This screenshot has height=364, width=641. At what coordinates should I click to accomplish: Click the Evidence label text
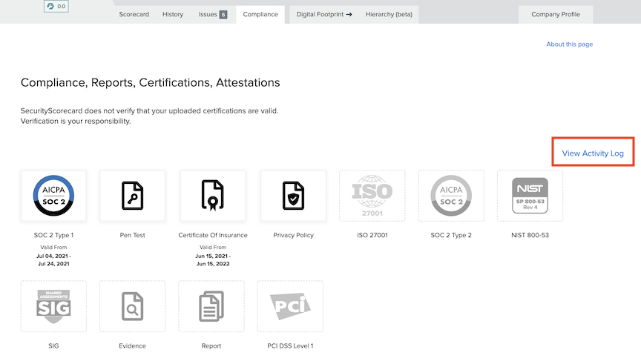(x=133, y=345)
